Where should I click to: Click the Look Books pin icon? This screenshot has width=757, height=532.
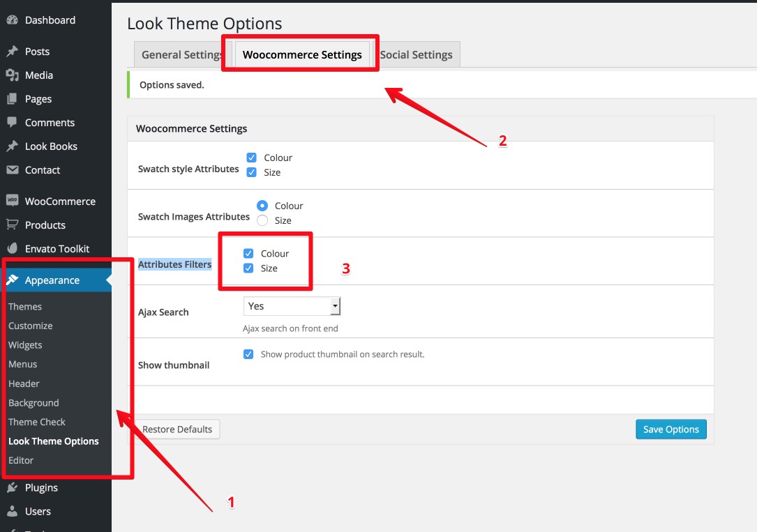(x=12, y=146)
